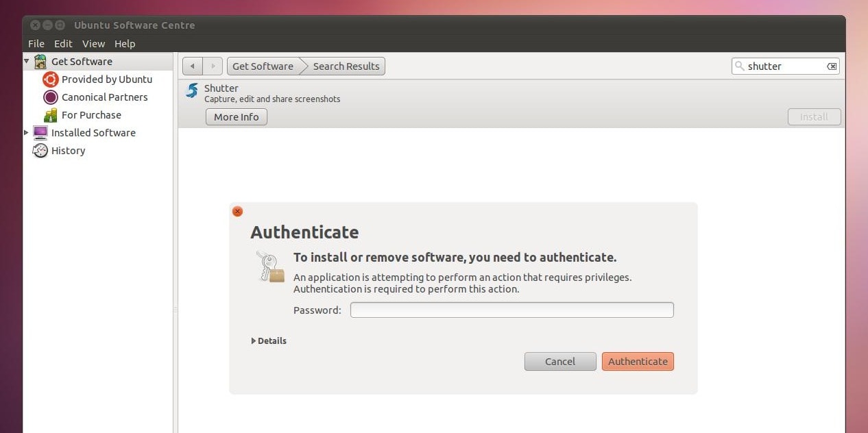Screen dimensions: 868x433
Task: Go back with the left arrow button
Action: point(193,66)
